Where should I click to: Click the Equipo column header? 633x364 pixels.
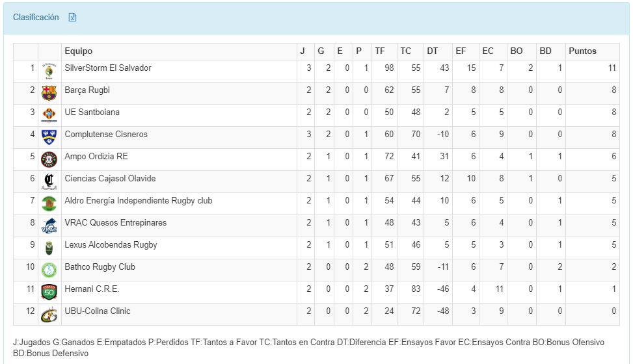79,51
